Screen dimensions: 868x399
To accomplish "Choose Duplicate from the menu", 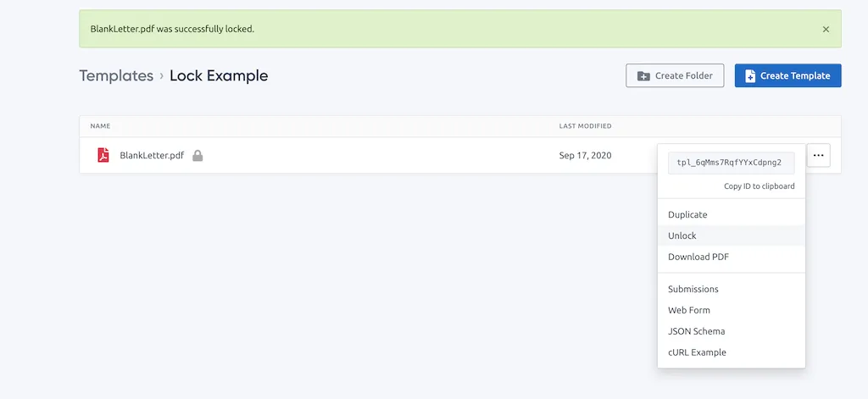I will [x=687, y=214].
